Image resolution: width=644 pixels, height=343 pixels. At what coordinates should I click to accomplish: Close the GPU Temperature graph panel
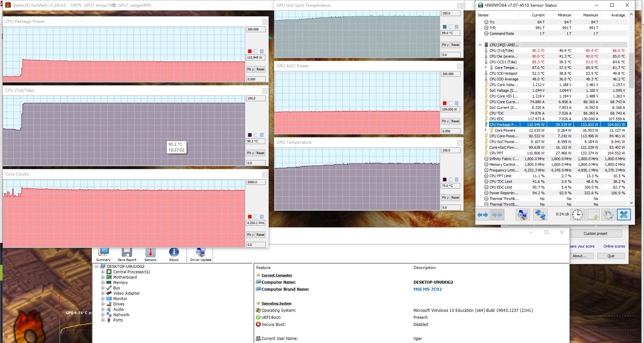pyautogui.click(x=460, y=143)
